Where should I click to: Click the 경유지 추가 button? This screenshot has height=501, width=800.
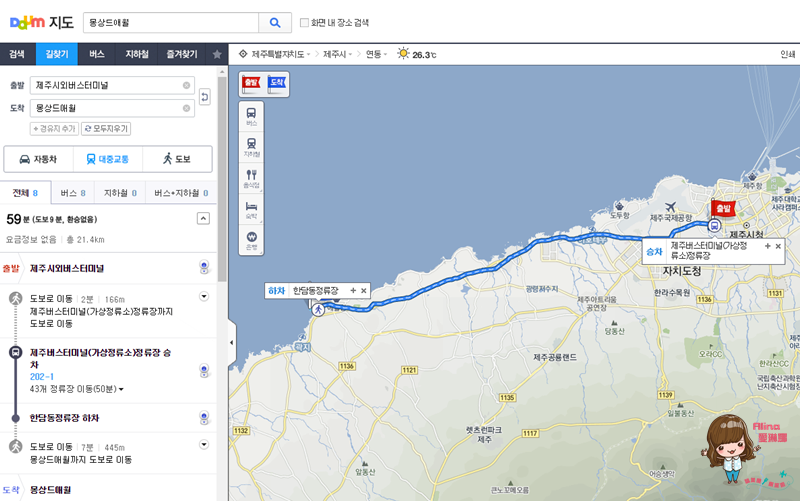54,129
